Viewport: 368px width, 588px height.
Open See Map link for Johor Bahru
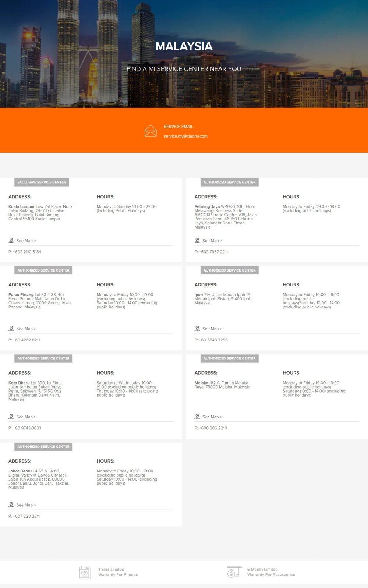26,505
